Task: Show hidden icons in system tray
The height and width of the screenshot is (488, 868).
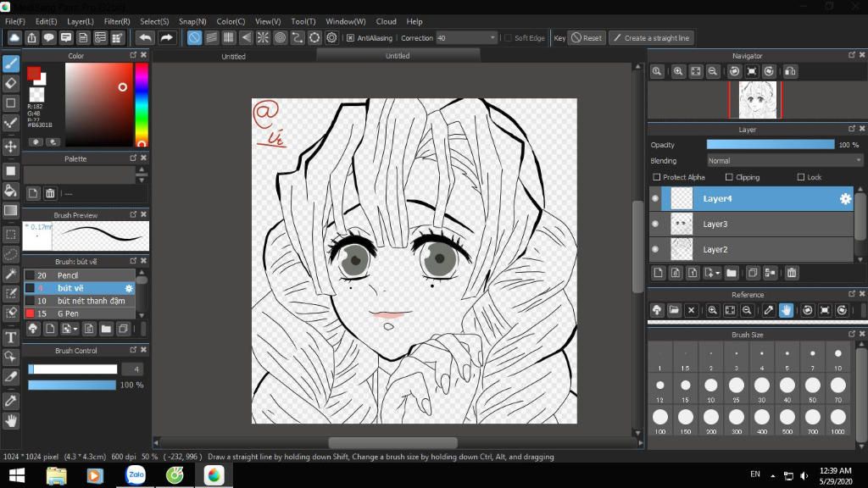Action: point(772,475)
